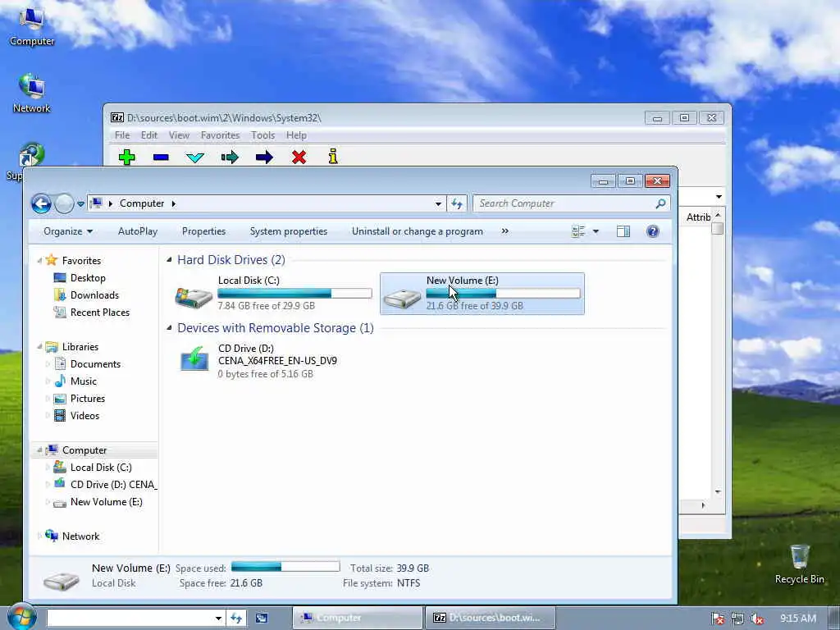Select the New Volume (E:) drive icon
This screenshot has width=840, height=630.
point(402,298)
